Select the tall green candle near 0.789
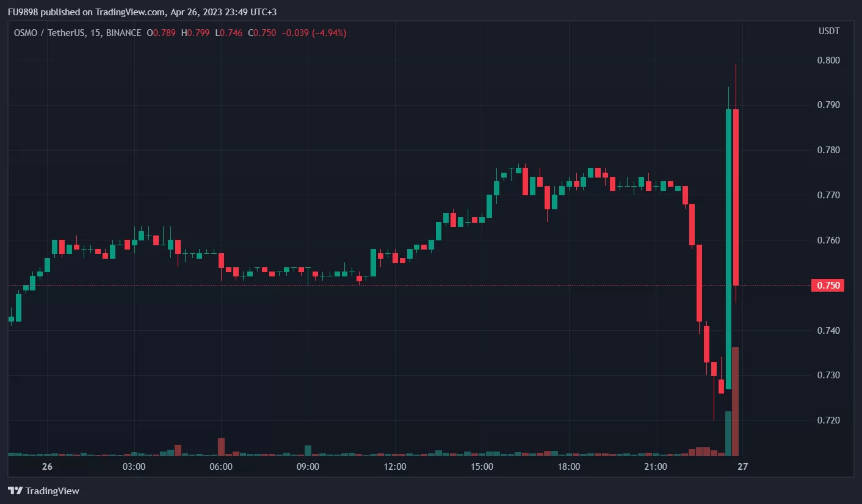The image size is (862, 504). coord(728,244)
